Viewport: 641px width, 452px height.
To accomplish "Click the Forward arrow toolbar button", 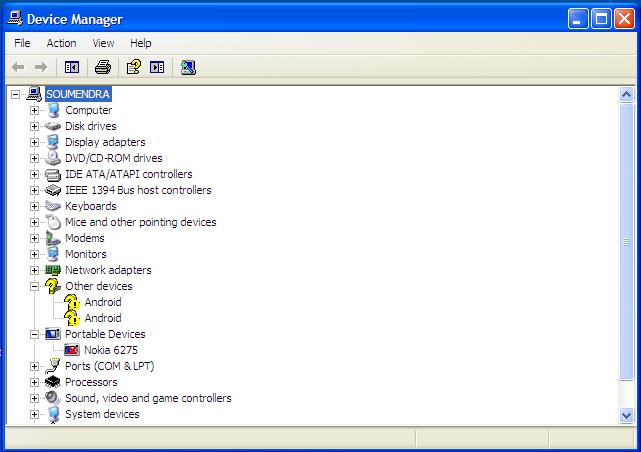I will (41, 67).
